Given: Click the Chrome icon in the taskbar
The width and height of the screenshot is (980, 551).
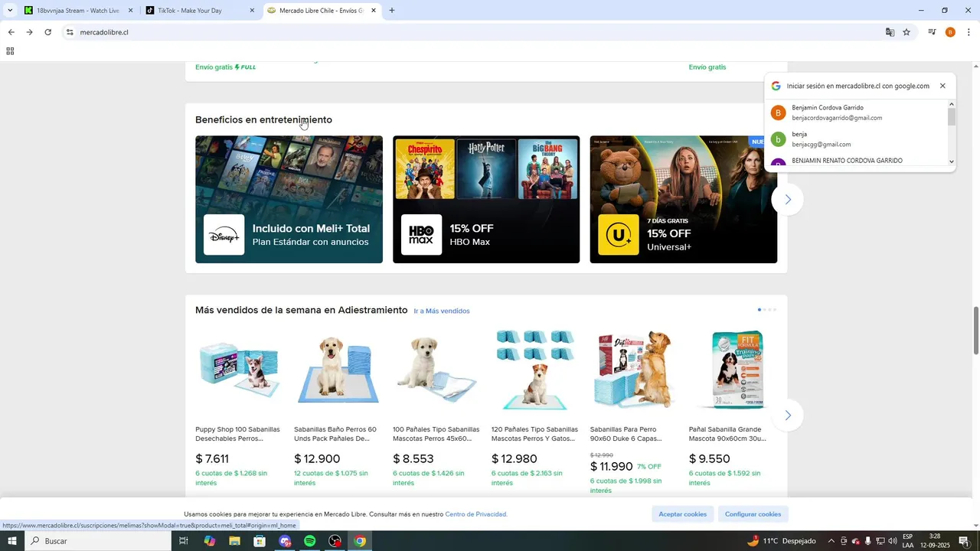Looking at the screenshot, I should tap(360, 541).
